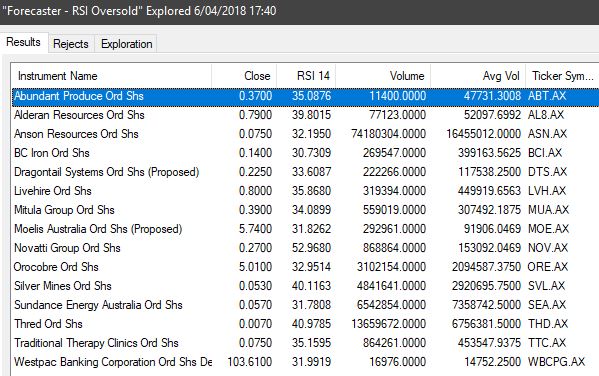This screenshot has width=599, height=376.
Task: Click the average volume 16455012.0000
Action: [x=484, y=134]
